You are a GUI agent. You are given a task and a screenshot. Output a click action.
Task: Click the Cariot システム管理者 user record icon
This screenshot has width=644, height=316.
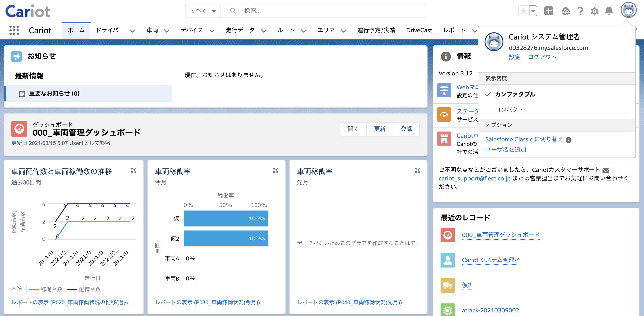[x=448, y=260]
